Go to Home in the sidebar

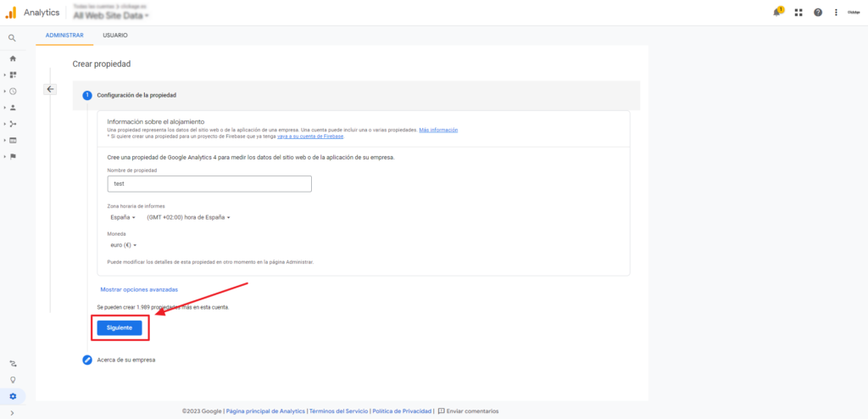[x=14, y=59]
